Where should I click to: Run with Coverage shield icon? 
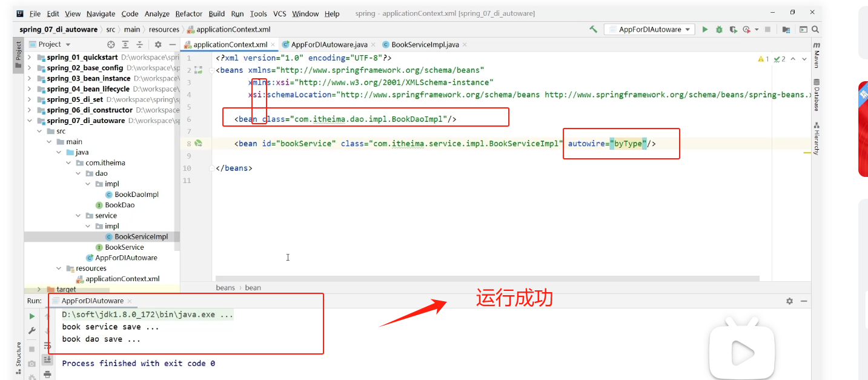click(733, 29)
